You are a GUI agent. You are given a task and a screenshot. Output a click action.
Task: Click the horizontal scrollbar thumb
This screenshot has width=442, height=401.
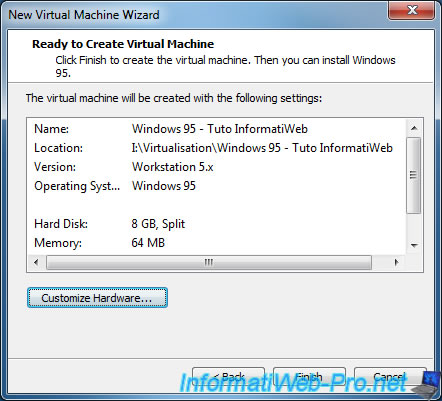point(209,262)
